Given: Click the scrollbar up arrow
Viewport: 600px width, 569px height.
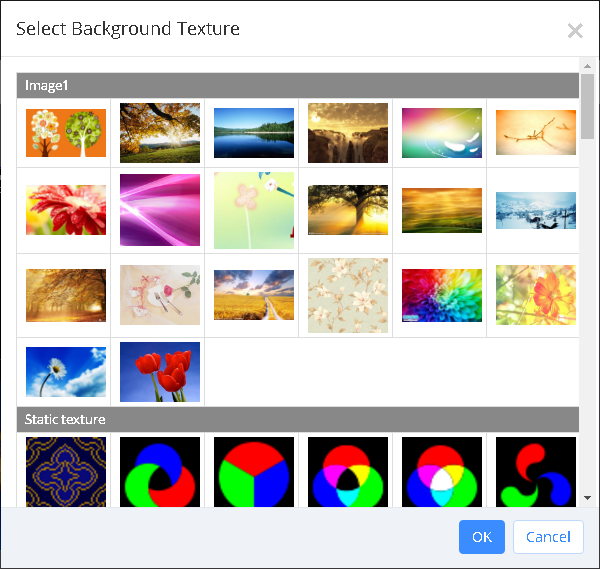Looking at the screenshot, I should (587, 66).
